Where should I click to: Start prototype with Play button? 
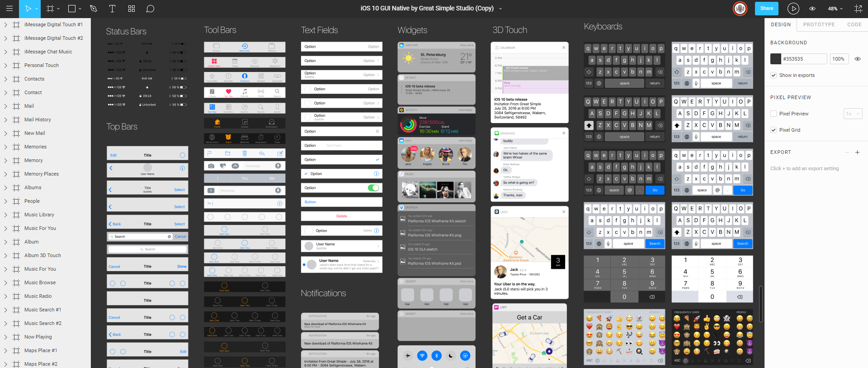click(793, 9)
